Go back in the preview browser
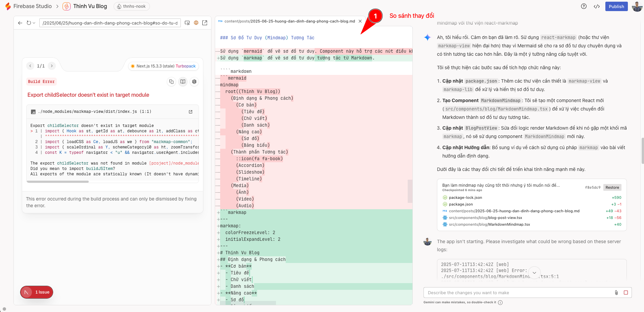 point(20,23)
